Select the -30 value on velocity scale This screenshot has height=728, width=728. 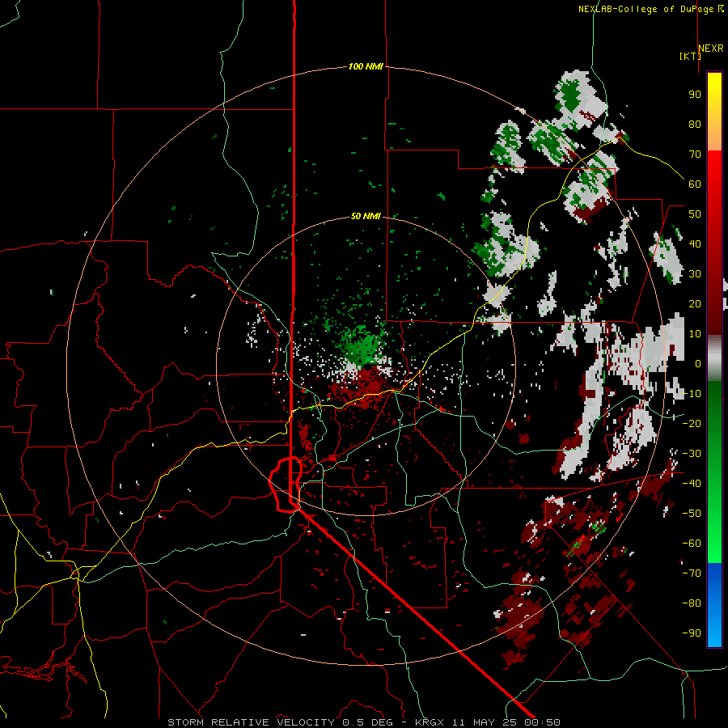point(692,454)
